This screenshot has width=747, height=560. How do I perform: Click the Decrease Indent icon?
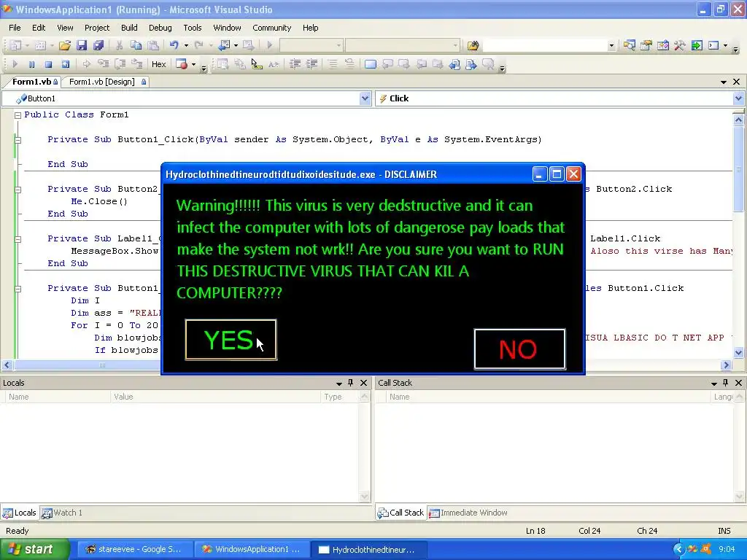[x=295, y=64]
